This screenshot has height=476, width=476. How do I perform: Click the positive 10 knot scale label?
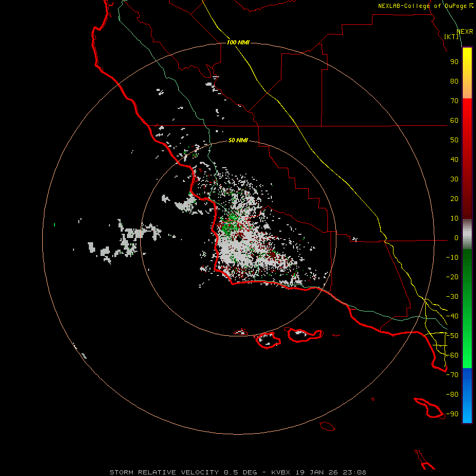tap(454, 218)
